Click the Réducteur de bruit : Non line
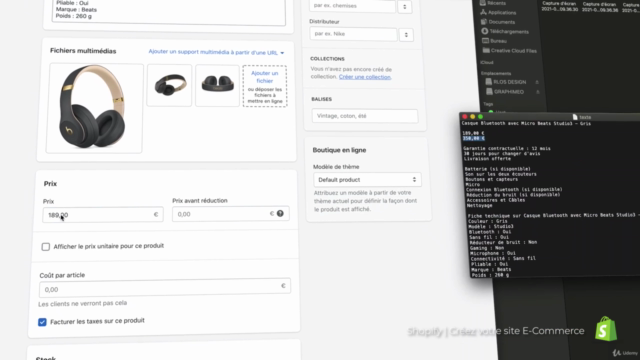The image size is (640, 360). pos(503,242)
